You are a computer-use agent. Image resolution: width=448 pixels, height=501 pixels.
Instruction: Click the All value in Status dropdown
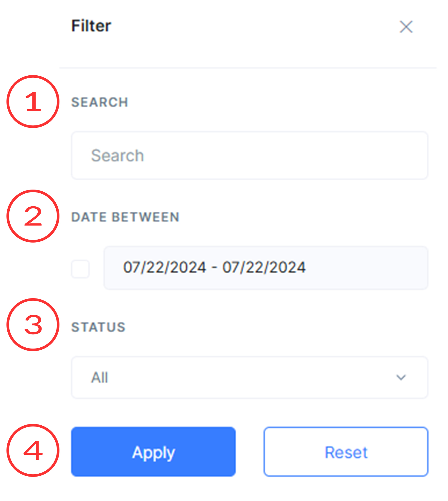(x=100, y=378)
